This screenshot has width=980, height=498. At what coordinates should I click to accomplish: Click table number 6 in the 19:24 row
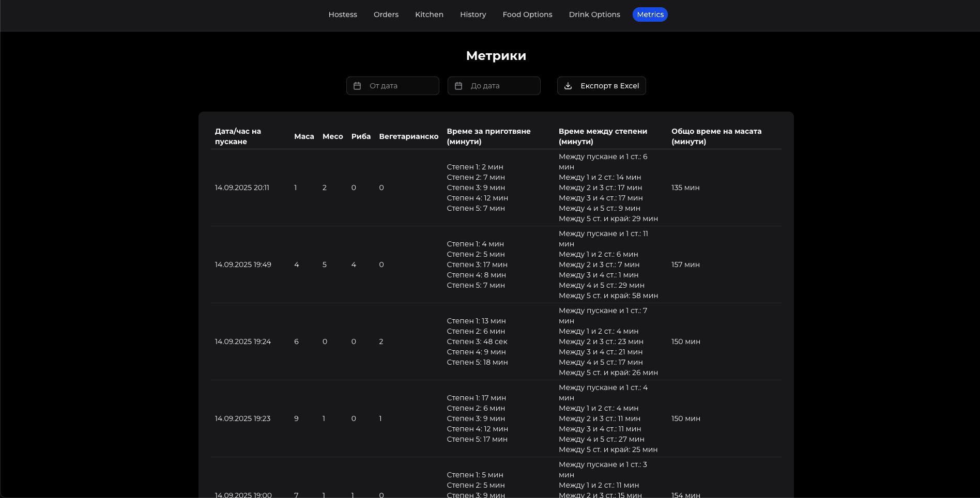point(296,341)
